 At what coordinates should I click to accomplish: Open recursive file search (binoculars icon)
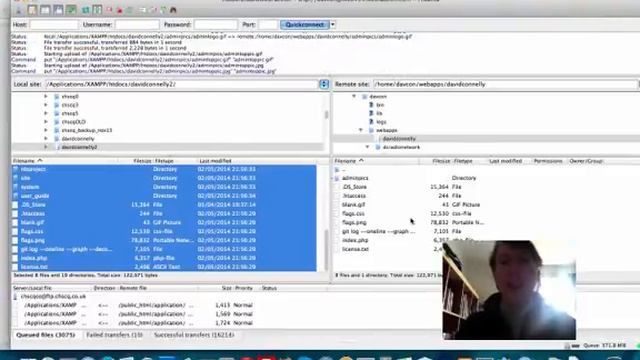[173, 10]
